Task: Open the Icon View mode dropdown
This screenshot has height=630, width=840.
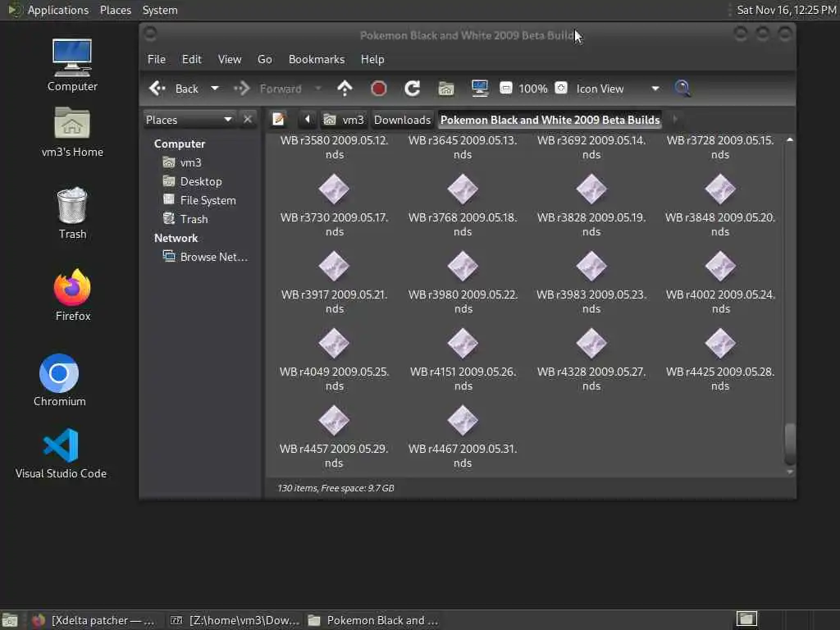Action: pos(617,89)
